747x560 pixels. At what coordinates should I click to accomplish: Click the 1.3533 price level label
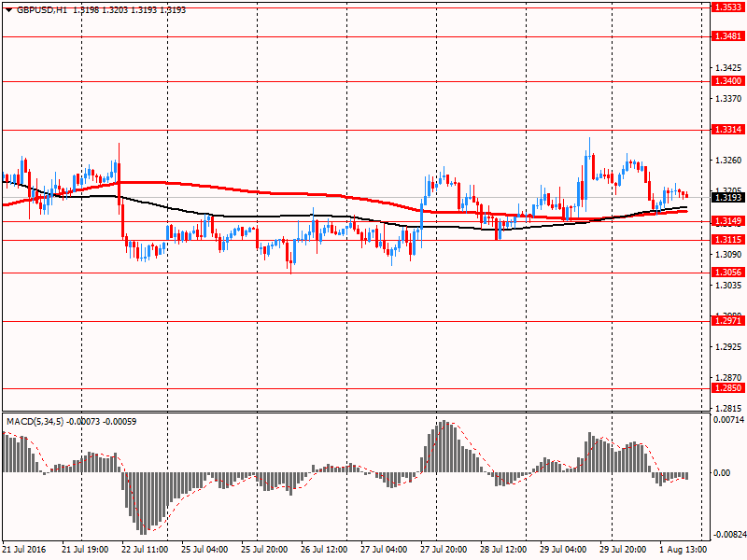click(726, 7)
